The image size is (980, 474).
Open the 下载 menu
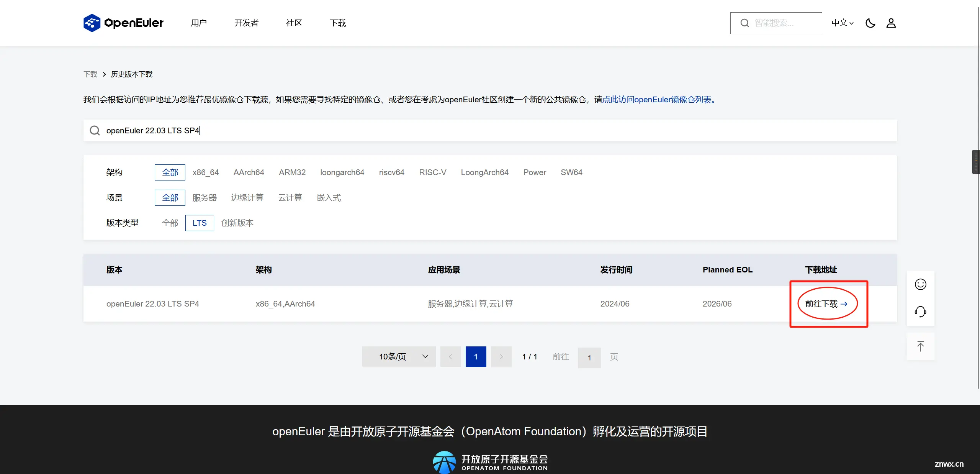(x=338, y=23)
